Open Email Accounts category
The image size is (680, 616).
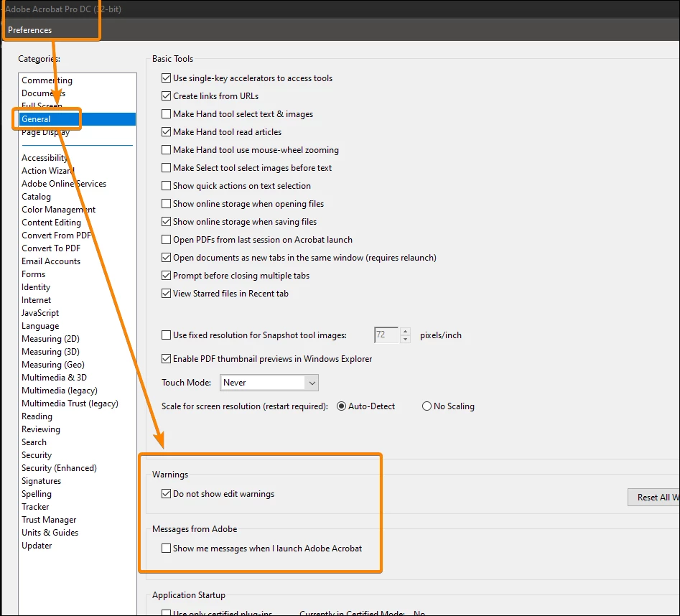coord(51,261)
